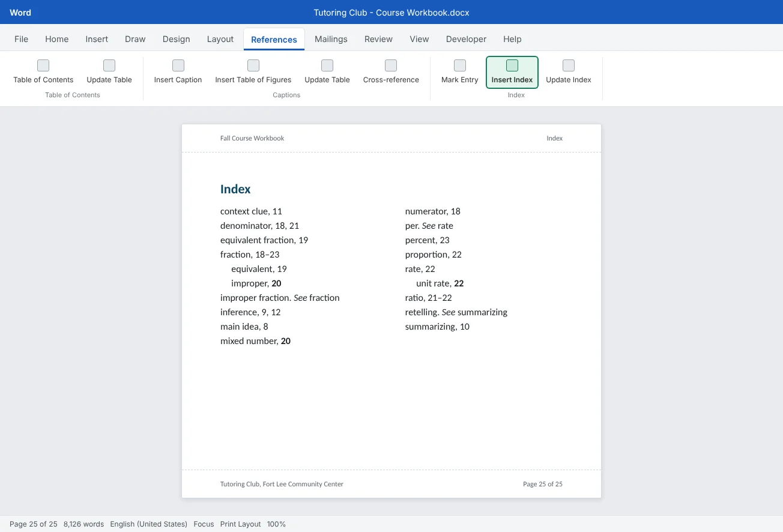Screen dimensions: 783x532
Task: Select the Developer tab
Action: click(466, 39)
